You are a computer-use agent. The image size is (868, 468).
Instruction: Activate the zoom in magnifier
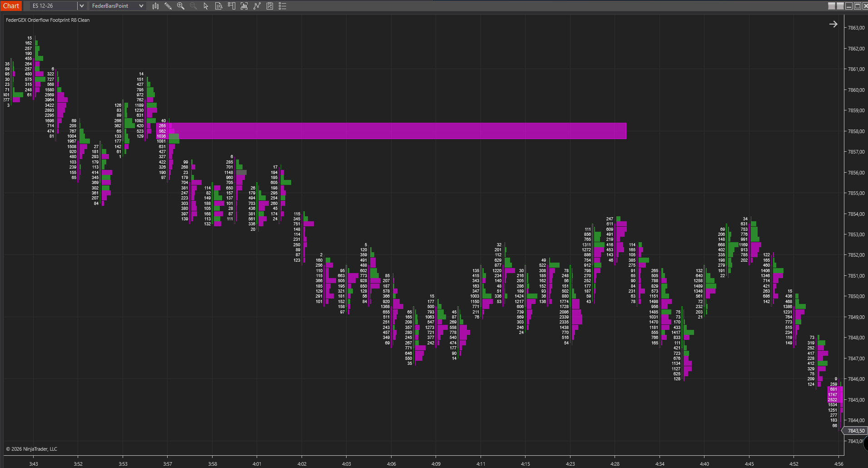181,6
